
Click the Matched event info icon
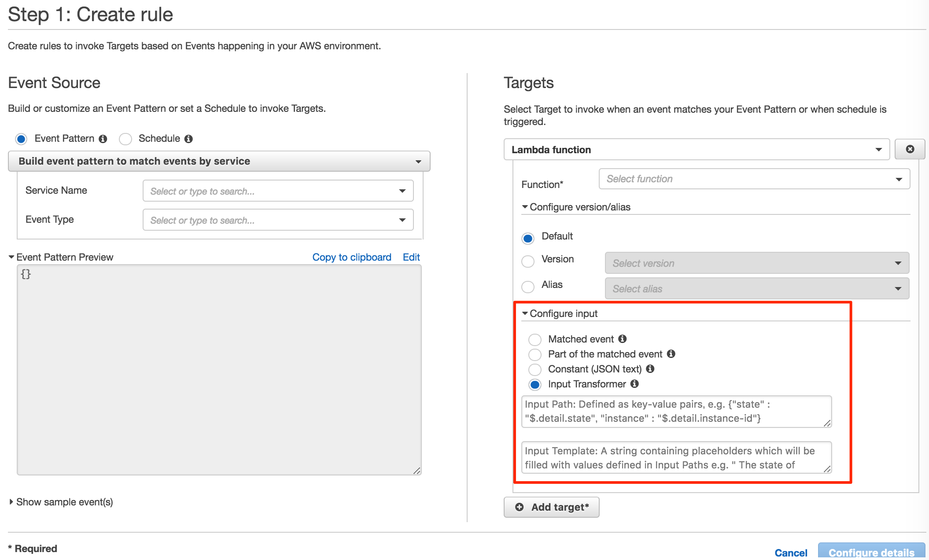(x=622, y=339)
